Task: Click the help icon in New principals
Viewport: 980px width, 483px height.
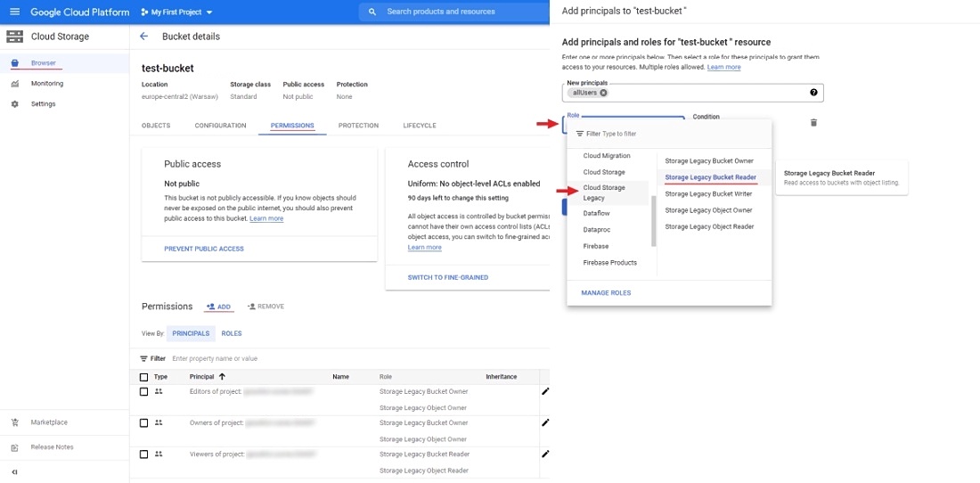Action: pyautogui.click(x=813, y=93)
